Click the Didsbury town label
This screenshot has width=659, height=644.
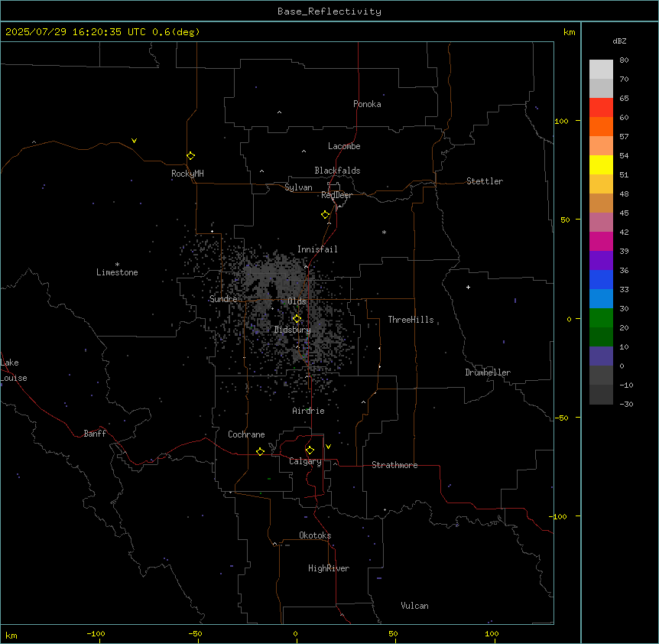point(293,330)
